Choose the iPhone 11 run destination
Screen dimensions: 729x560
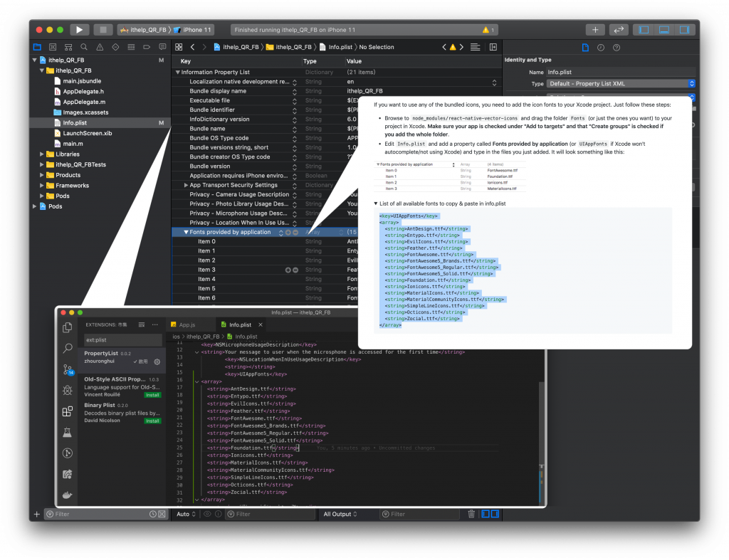click(192, 30)
